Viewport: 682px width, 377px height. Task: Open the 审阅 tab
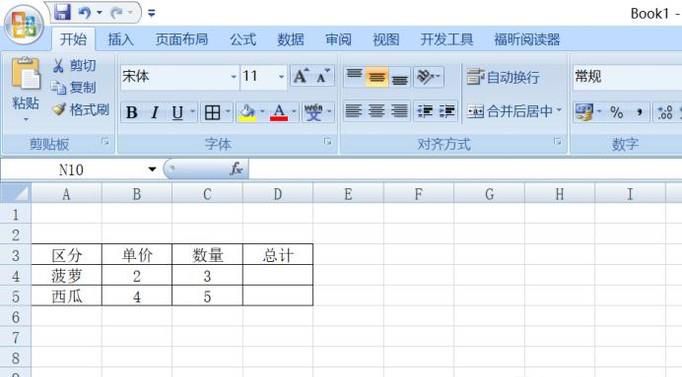pyautogui.click(x=338, y=40)
